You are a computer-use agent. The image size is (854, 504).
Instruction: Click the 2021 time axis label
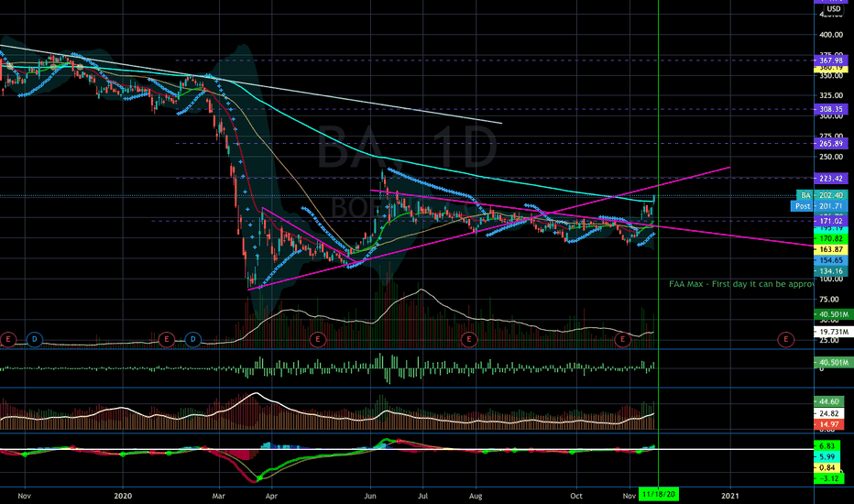click(x=729, y=495)
